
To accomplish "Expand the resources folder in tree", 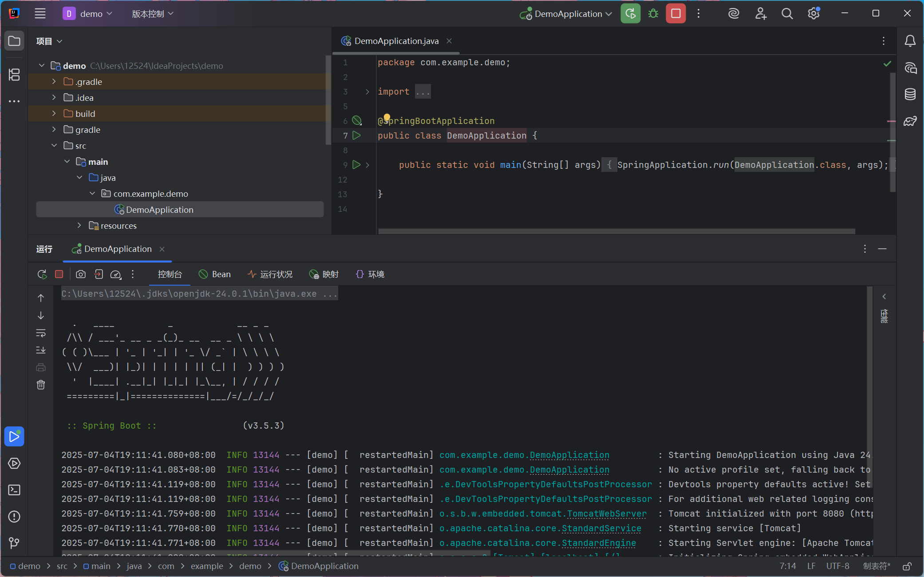I will coord(79,226).
